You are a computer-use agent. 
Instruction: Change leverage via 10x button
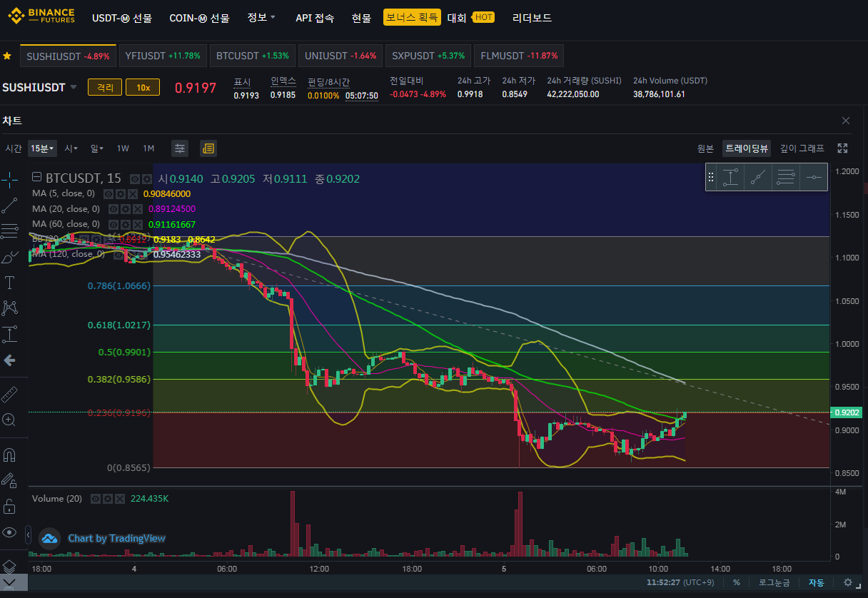[x=143, y=87]
